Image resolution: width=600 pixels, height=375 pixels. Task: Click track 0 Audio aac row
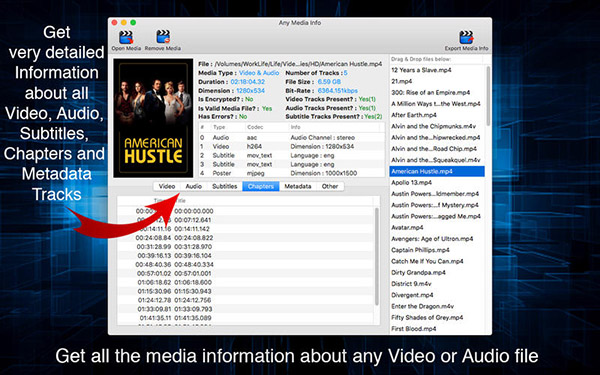(292, 137)
